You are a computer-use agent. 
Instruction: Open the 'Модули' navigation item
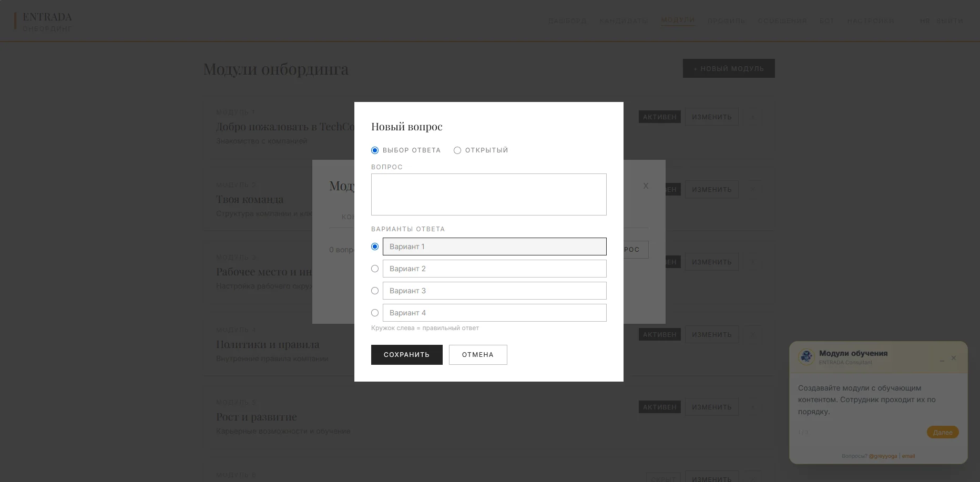(x=678, y=20)
